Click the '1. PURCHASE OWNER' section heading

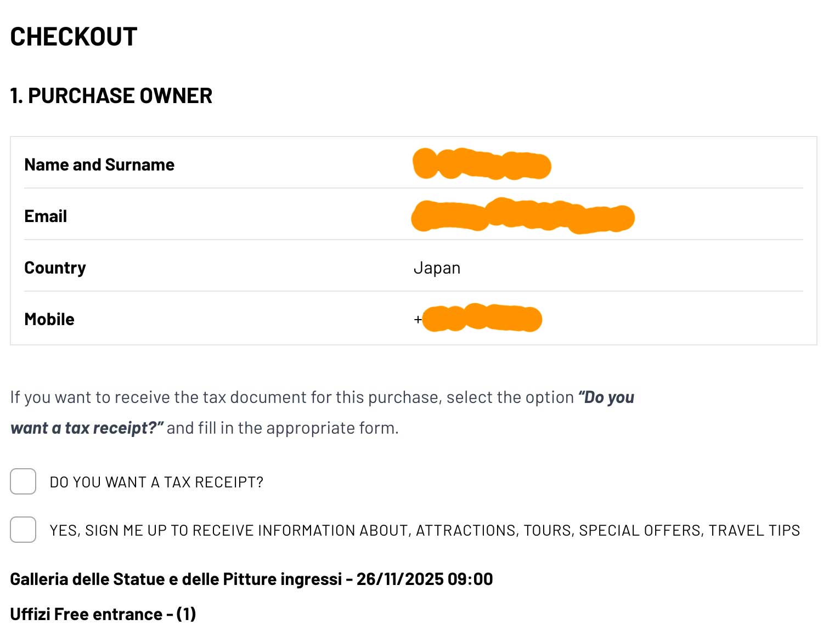coord(111,96)
